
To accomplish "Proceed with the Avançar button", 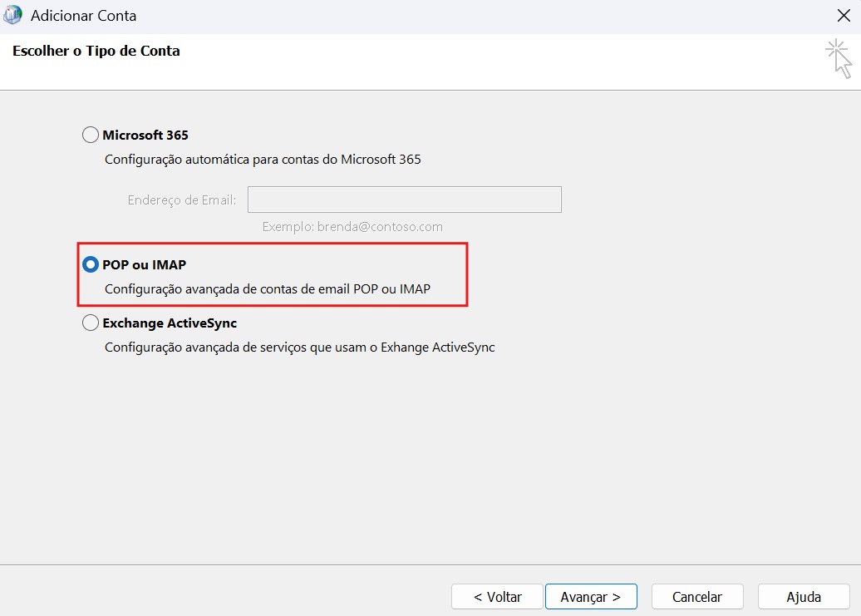I will [x=591, y=597].
